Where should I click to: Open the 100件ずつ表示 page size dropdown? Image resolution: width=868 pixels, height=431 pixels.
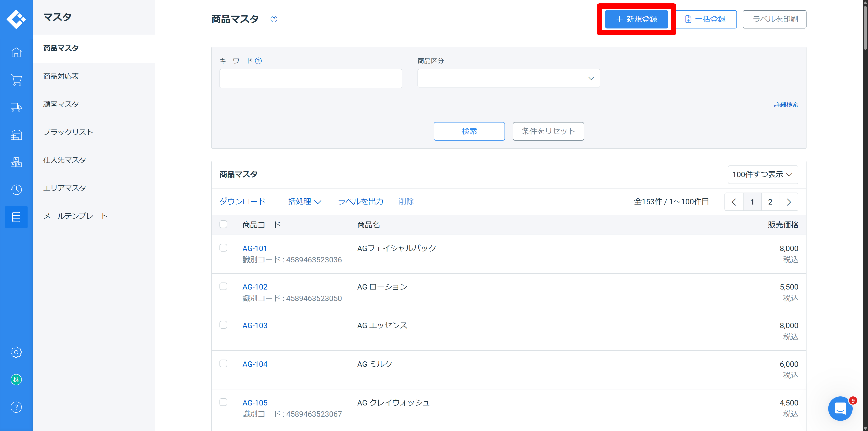coord(762,174)
